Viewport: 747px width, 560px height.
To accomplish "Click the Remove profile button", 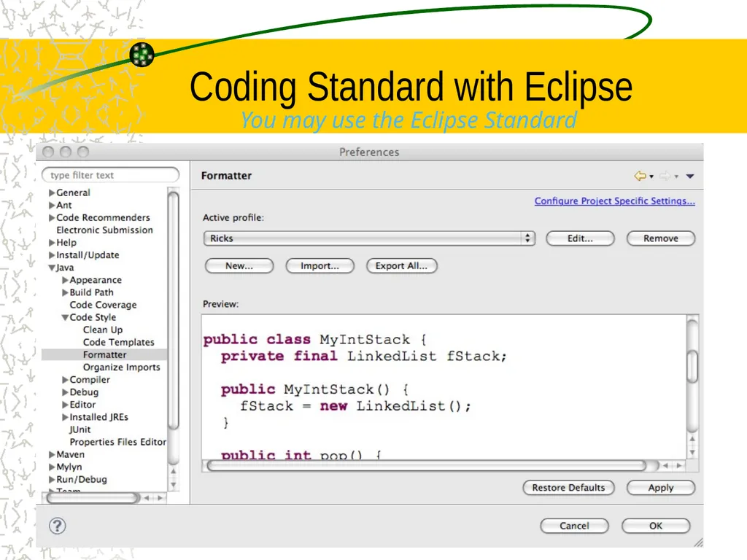I will click(661, 238).
